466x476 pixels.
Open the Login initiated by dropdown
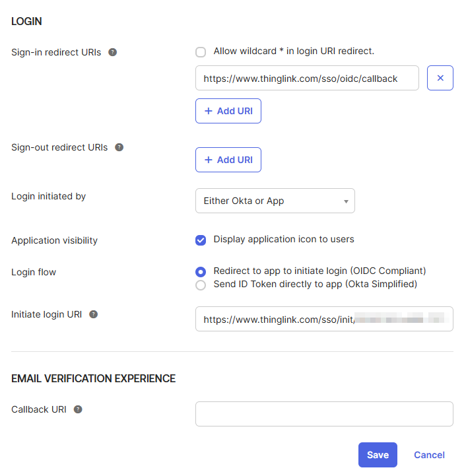point(275,201)
